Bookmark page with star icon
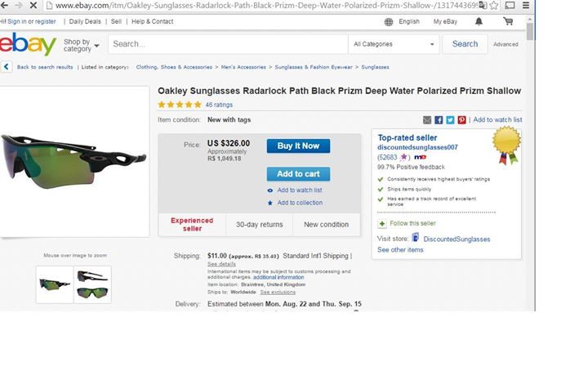 click(x=494, y=5)
